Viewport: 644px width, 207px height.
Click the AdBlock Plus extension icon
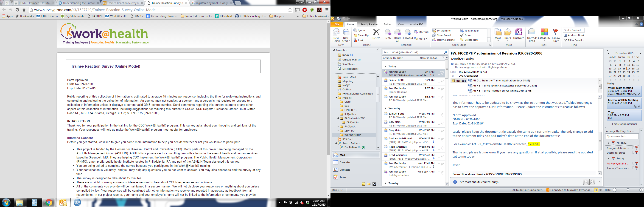(x=305, y=10)
